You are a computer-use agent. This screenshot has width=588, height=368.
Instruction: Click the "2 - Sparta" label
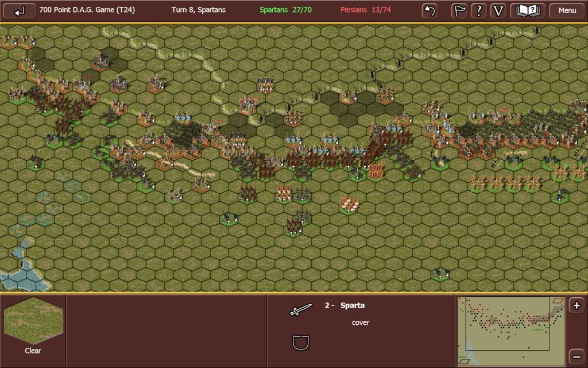pyautogui.click(x=345, y=305)
